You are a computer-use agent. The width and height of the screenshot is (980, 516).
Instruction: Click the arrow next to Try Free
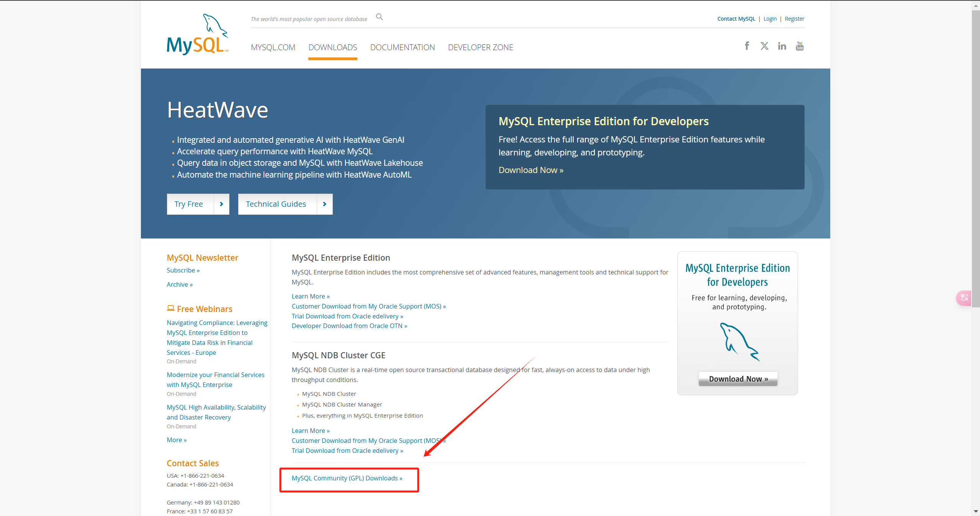(x=221, y=204)
